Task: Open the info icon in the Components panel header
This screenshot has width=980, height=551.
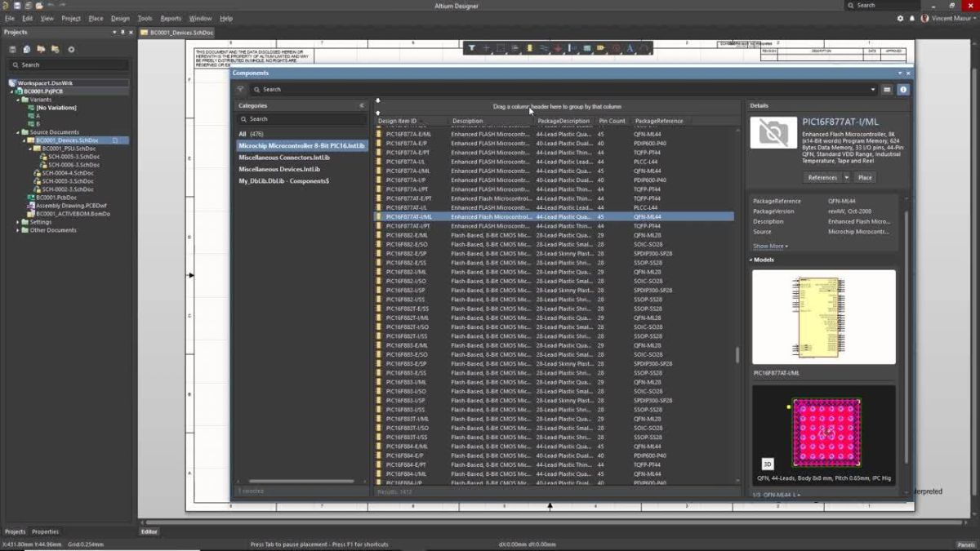Action: 903,90
